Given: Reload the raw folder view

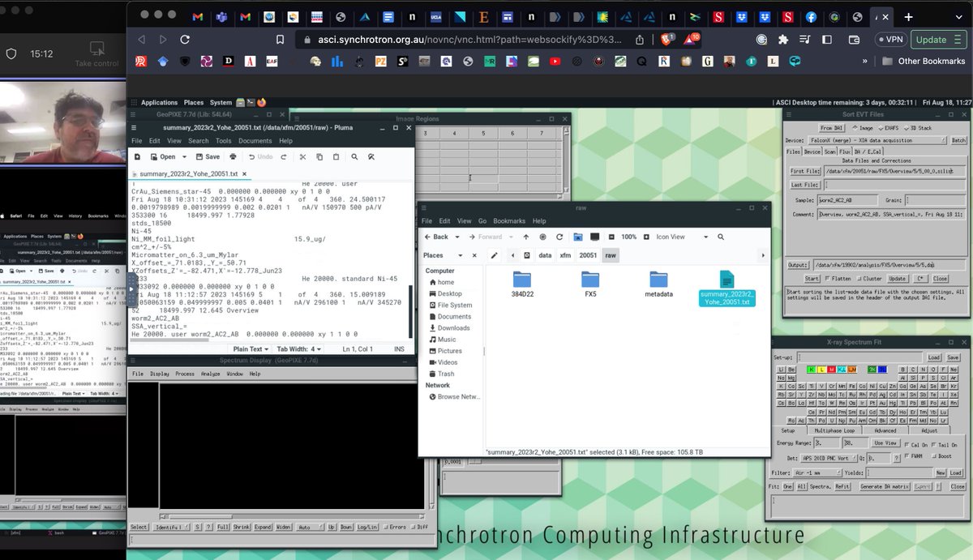Looking at the screenshot, I should coord(560,237).
